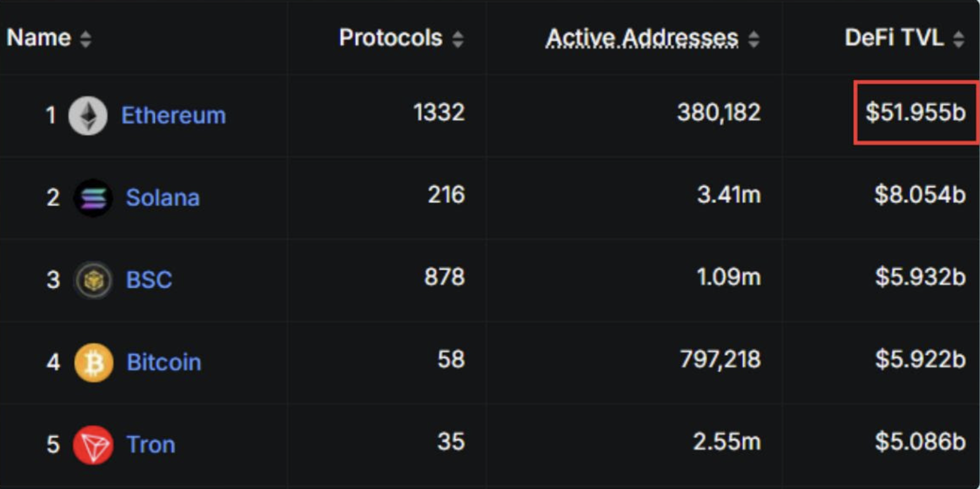Click the red Tron logo icon
Viewport: 980px width, 489px height.
(x=92, y=445)
